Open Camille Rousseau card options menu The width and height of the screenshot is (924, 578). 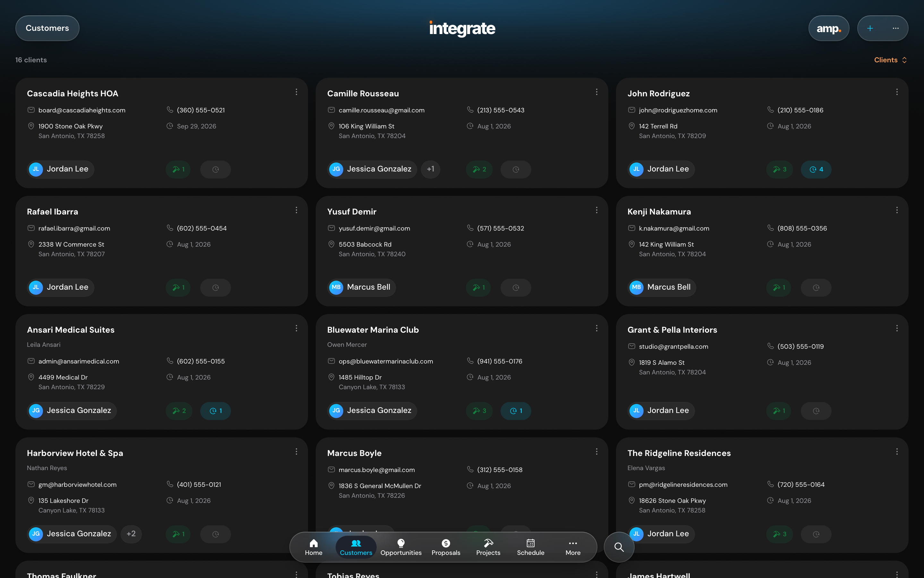click(596, 92)
